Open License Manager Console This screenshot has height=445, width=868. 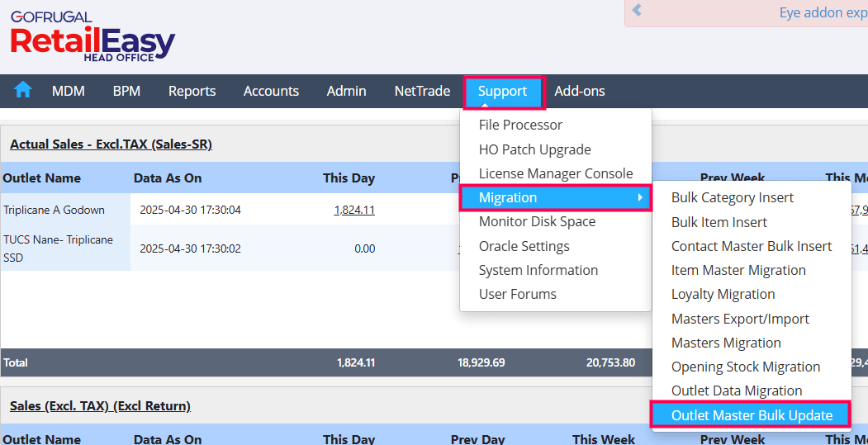pyautogui.click(x=556, y=173)
